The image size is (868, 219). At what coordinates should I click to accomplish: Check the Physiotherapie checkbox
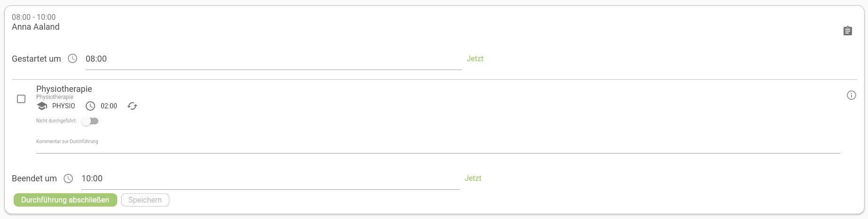(x=21, y=99)
